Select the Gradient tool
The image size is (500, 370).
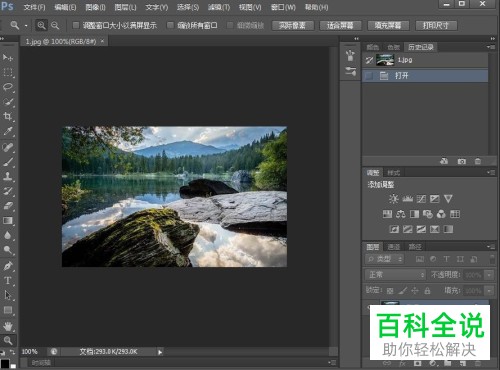(7, 220)
